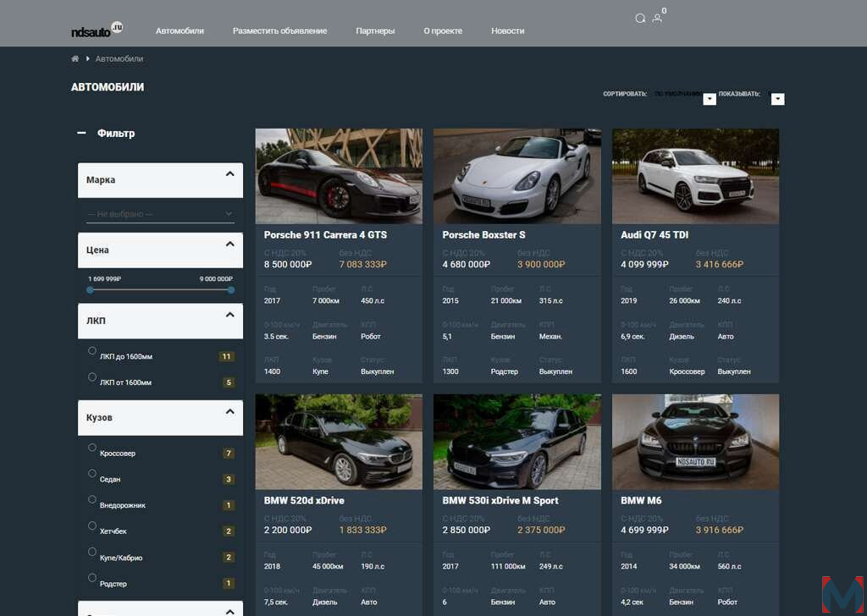
Task: Click the white Porsche Boxster photo
Action: (x=517, y=176)
